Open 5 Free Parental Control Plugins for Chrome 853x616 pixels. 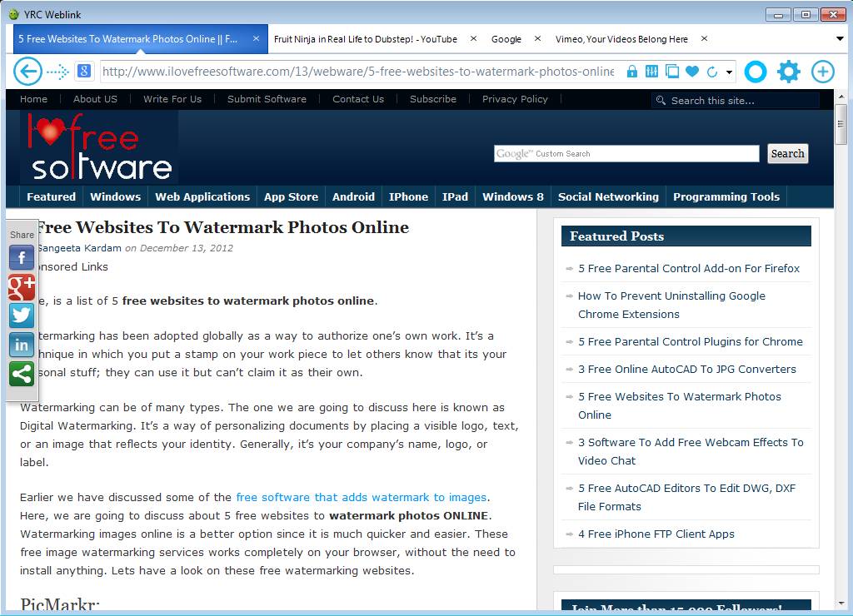691,341
